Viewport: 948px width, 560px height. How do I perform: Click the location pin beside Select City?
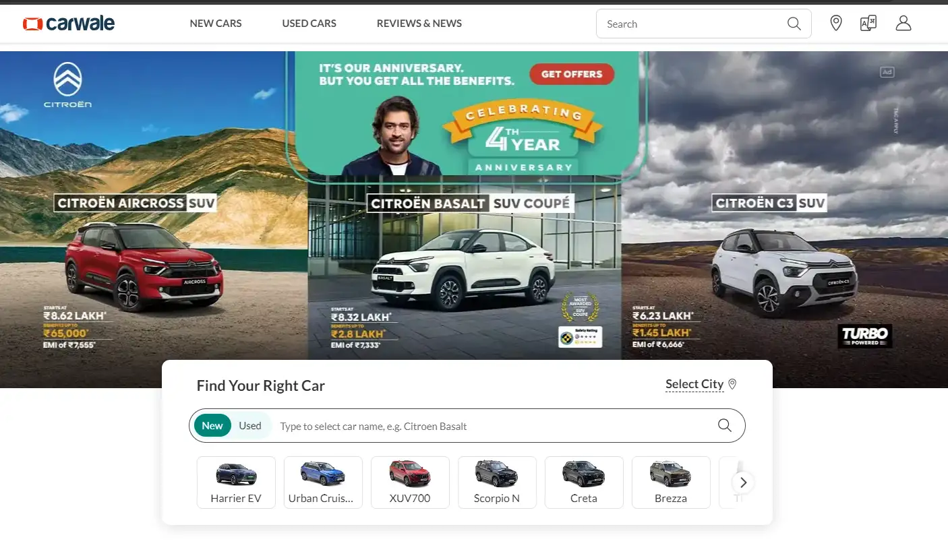pos(732,384)
